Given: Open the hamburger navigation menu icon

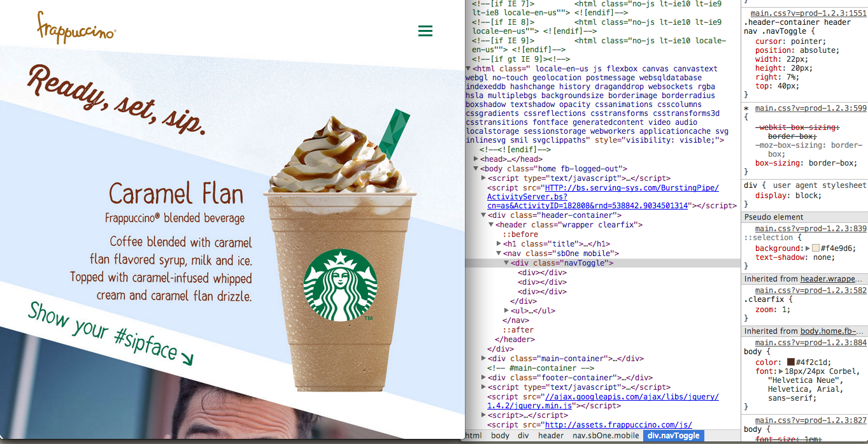Looking at the screenshot, I should 425,31.
